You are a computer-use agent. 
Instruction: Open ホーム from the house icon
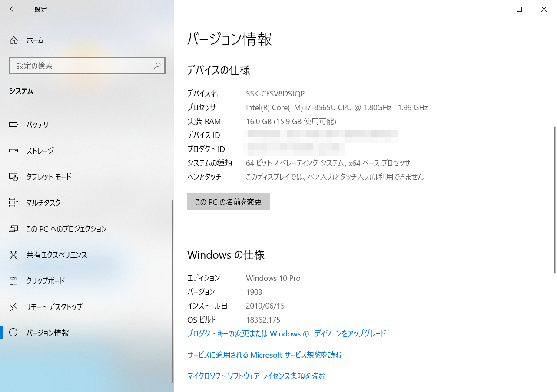point(14,40)
